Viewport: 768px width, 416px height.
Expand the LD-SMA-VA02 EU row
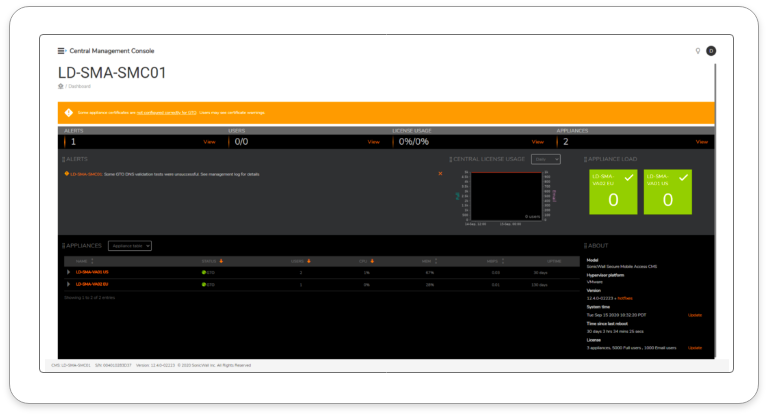pos(69,285)
